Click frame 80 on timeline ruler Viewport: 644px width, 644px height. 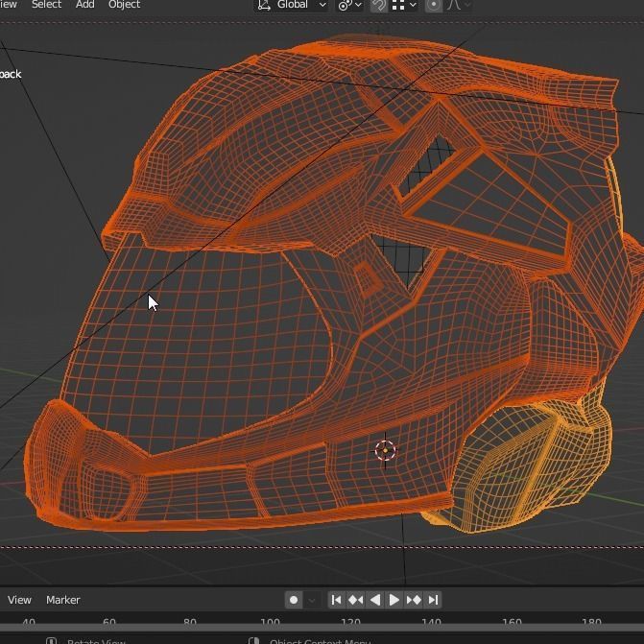pyautogui.click(x=190, y=623)
